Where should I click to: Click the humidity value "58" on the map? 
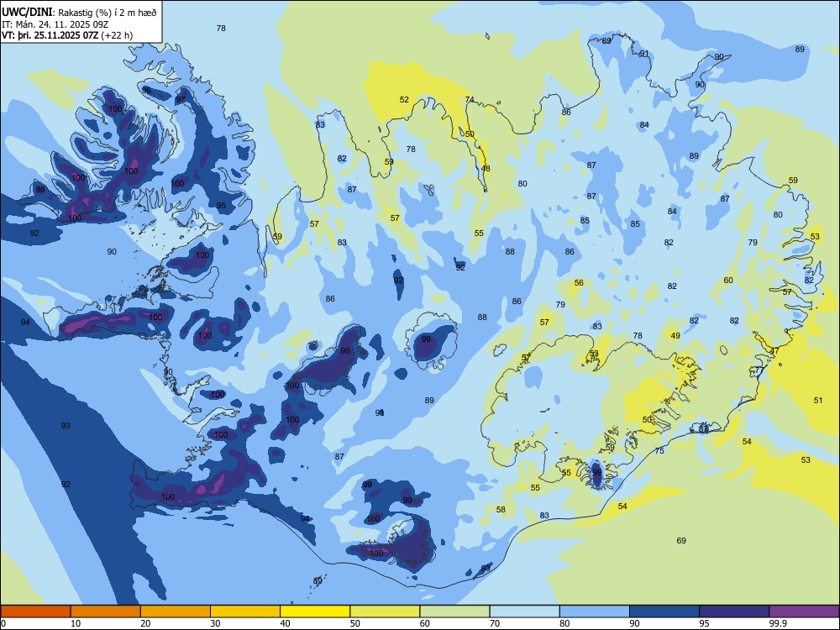501,510
